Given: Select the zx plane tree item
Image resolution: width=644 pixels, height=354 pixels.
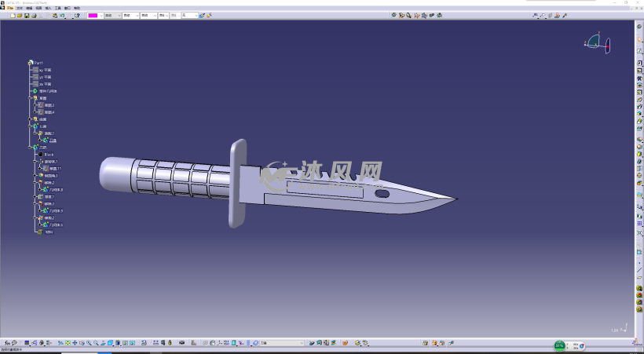Looking at the screenshot, I should [45, 84].
